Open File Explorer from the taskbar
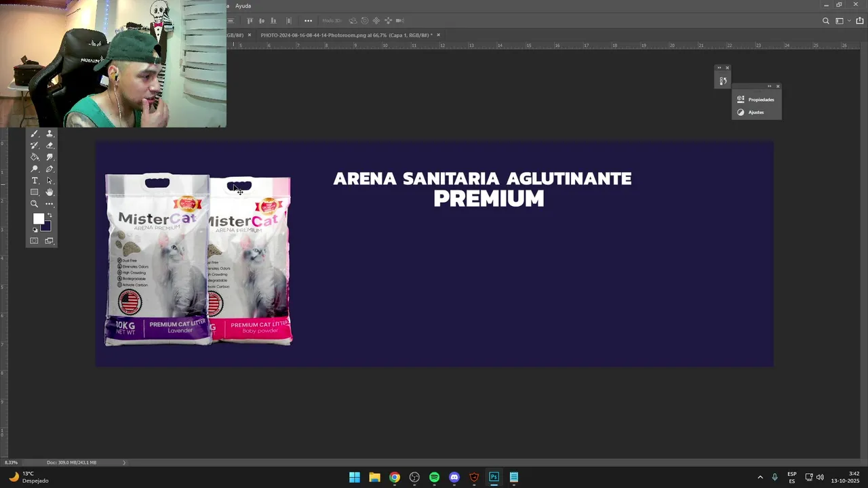 point(374,477)
